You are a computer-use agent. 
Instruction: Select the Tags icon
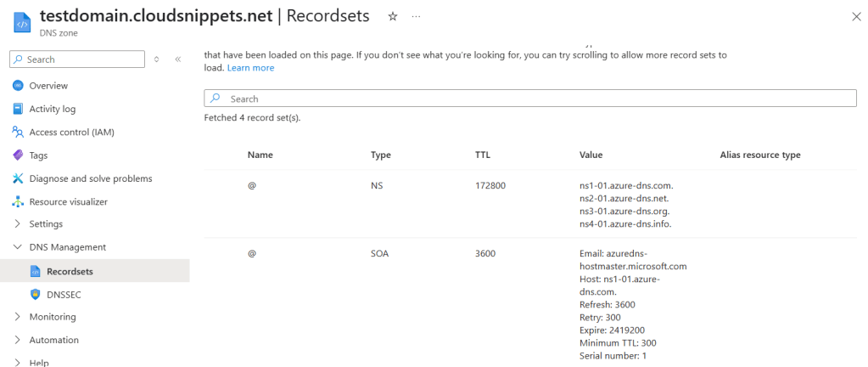[x=18, y=155]
